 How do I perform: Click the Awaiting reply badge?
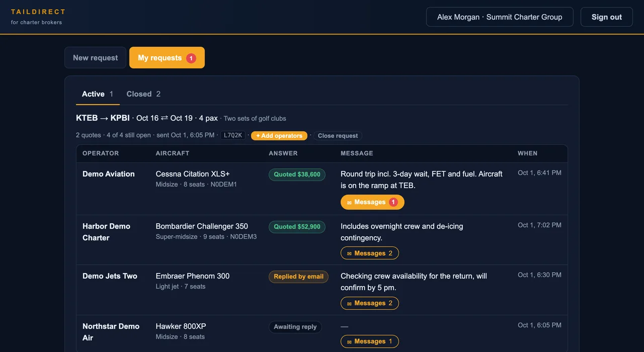point(295,327)
